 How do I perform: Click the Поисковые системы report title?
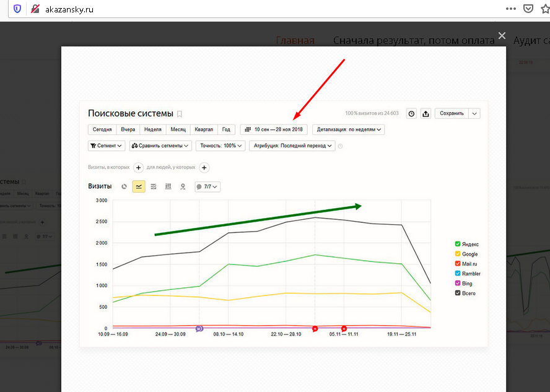pyautogui.click(x=131, y=113)
